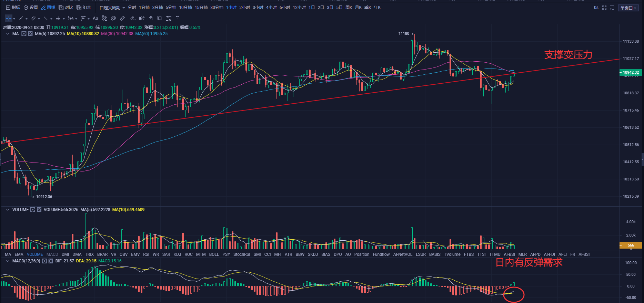Select the AI-NetVOL indicator tab
The width and height of the screenshot is (644, 303).
(x=403, y=254)
